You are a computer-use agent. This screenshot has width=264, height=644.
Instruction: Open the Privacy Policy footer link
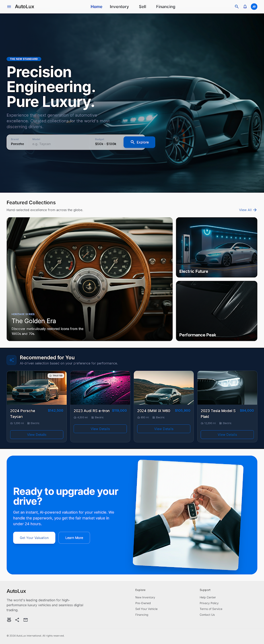click(209, 603)
